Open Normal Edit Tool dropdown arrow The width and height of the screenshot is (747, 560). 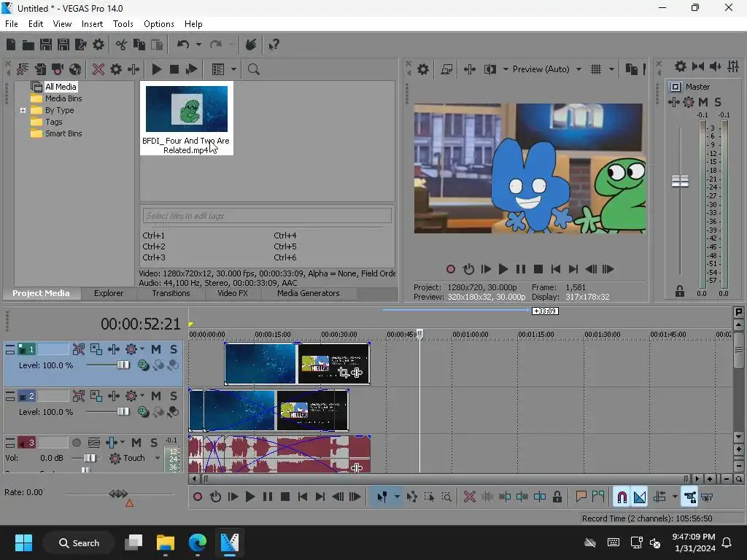397,497
